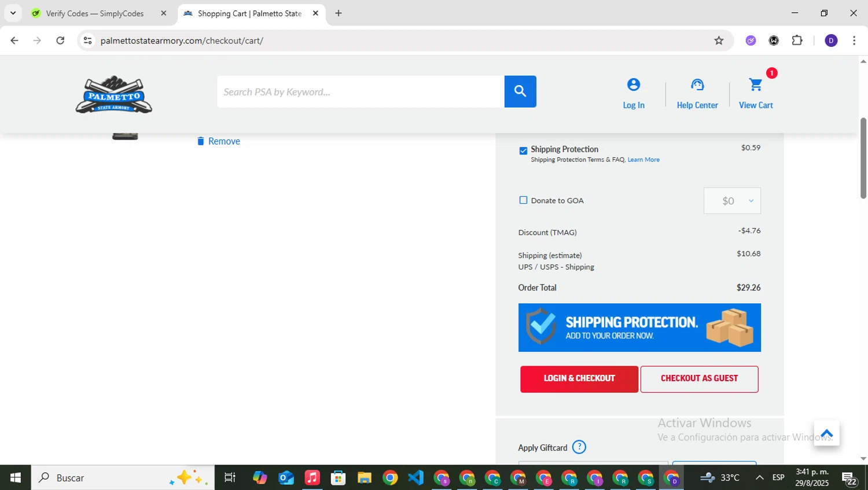This screenshot has height=490, width=868.
Task: Click the Windows taskbar Buscar search box
Action: [123, 478]
